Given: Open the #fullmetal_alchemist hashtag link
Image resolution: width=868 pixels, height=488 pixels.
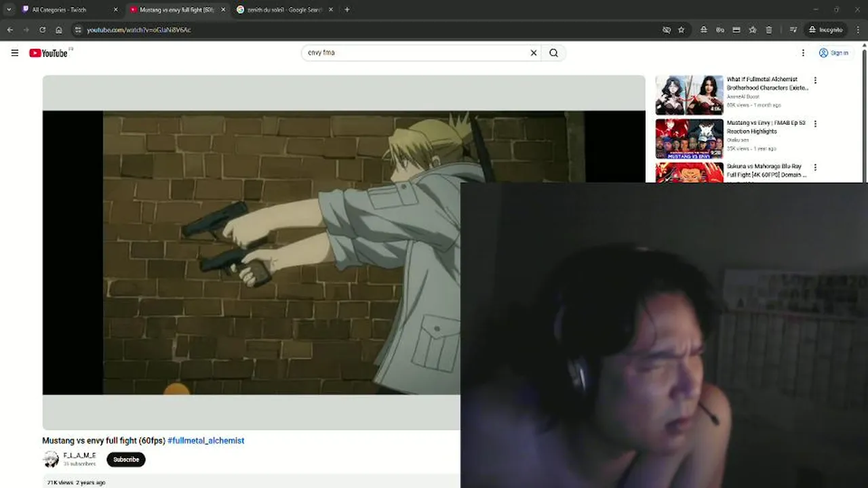Looking at the screenshot, I should click(x=205, y=441).
